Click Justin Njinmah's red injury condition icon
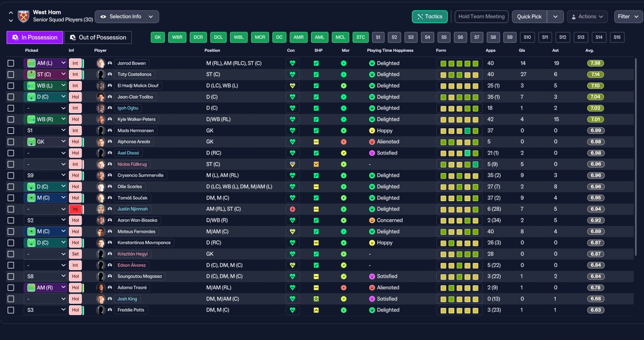The width and height of the screenshot is (644, 340). click(x=292, y=209)
